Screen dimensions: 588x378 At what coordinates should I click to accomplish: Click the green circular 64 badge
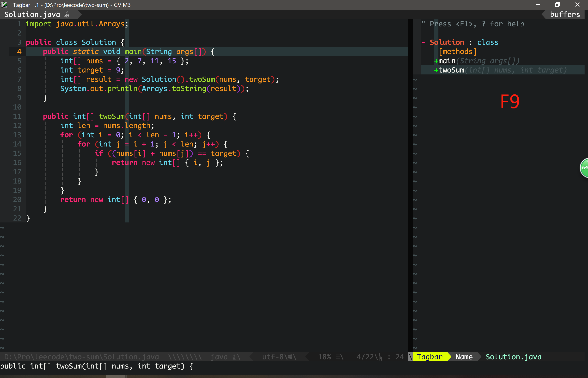(x=585, y=168)
